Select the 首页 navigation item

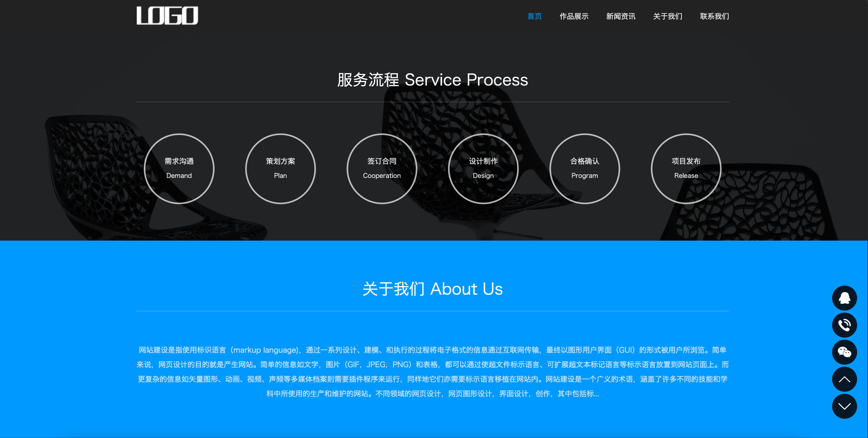(534, 16)
